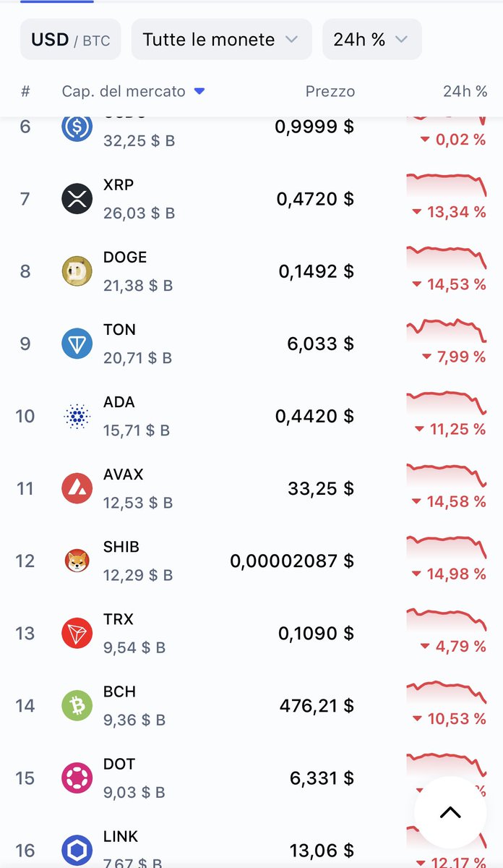Open the AVAX price 33,25 $
The height and width of the screenshot is (868, 503).
[x=321, y=488]
